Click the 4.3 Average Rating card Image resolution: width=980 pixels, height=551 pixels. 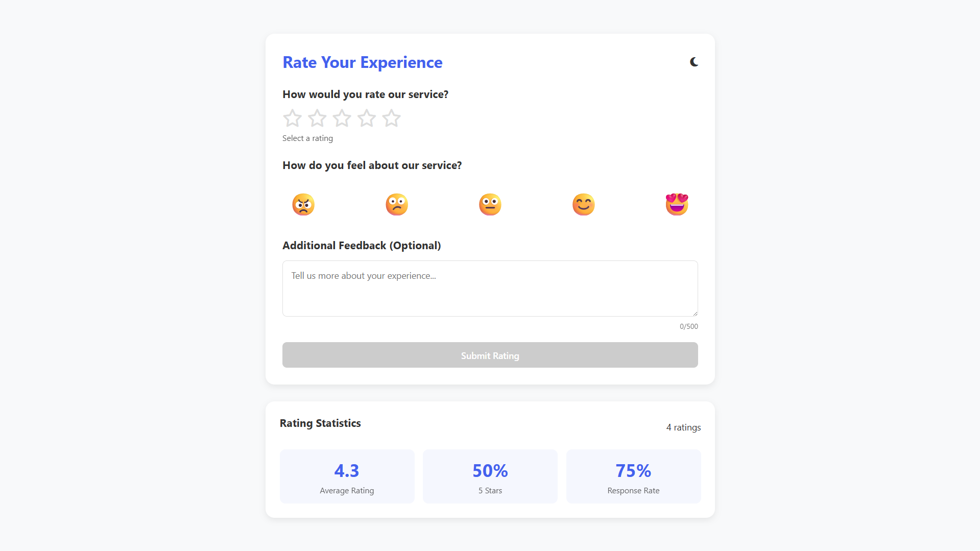pos(347,476)
